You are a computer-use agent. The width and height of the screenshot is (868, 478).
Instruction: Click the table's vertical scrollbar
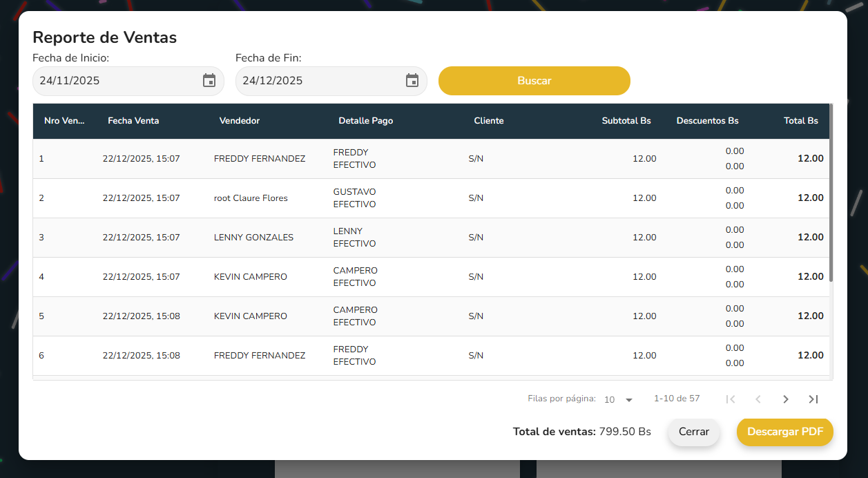coord(831,193)
